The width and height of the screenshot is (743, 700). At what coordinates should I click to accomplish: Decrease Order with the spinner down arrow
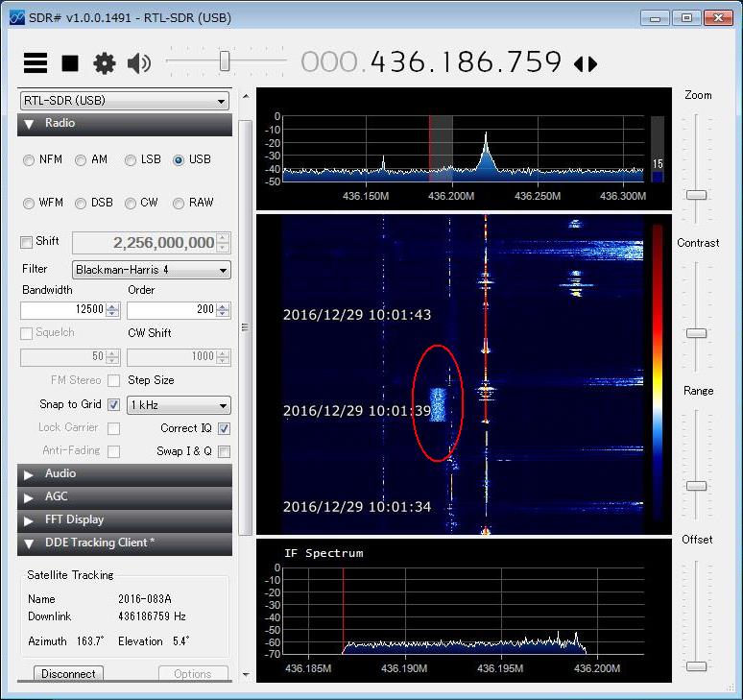[x=223, y=314]
